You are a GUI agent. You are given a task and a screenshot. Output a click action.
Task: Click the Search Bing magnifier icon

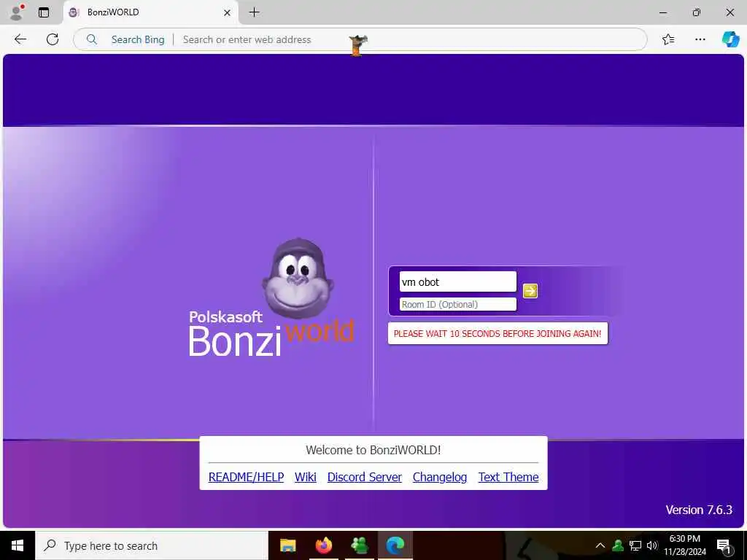[x=91, y=39]
